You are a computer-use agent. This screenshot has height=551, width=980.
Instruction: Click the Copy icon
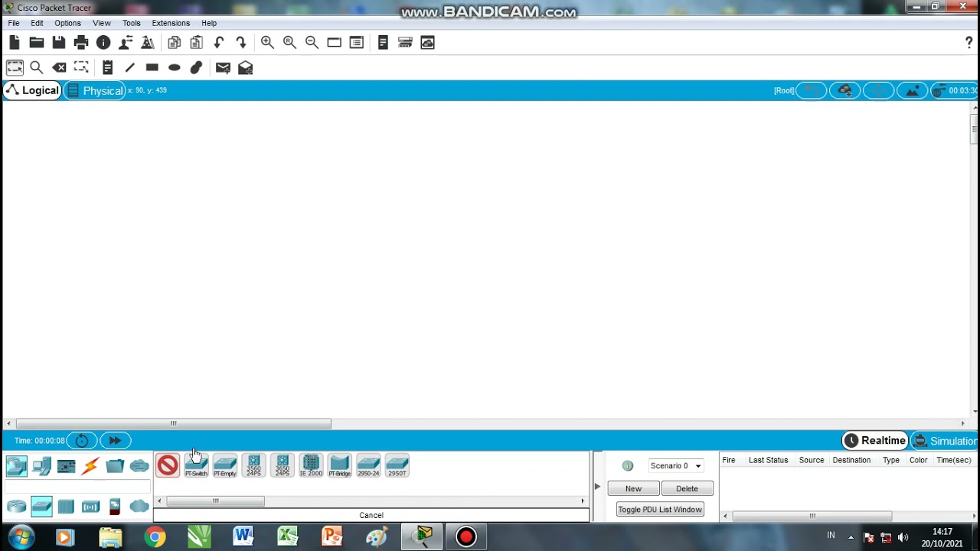coord(175,43)
